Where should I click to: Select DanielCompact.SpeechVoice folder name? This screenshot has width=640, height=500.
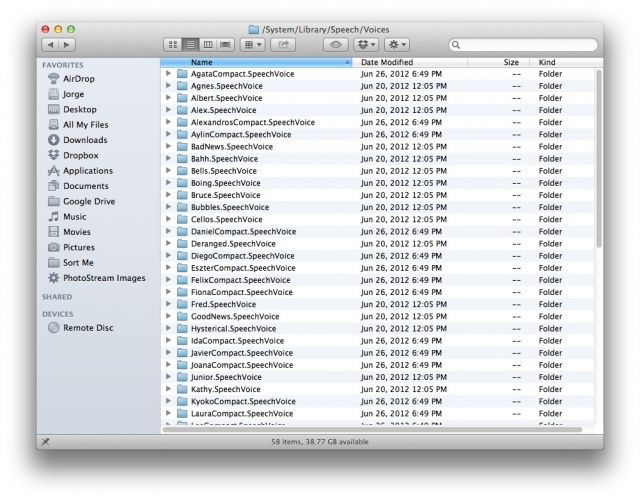[243, 231]
